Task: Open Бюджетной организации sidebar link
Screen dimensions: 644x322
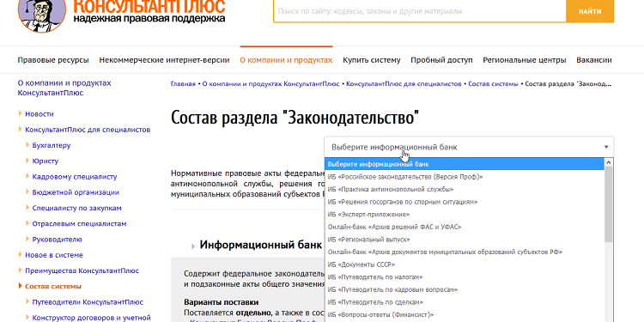Action: [x=76, y=192]
